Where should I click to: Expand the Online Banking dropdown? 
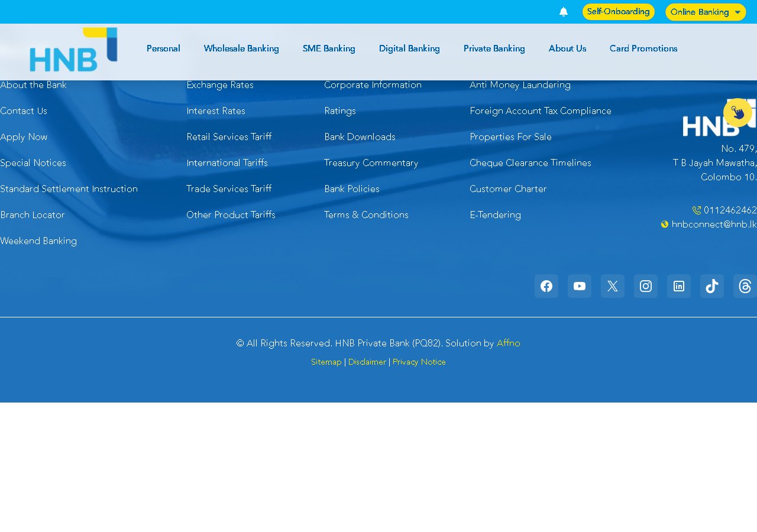pos(706,12)
